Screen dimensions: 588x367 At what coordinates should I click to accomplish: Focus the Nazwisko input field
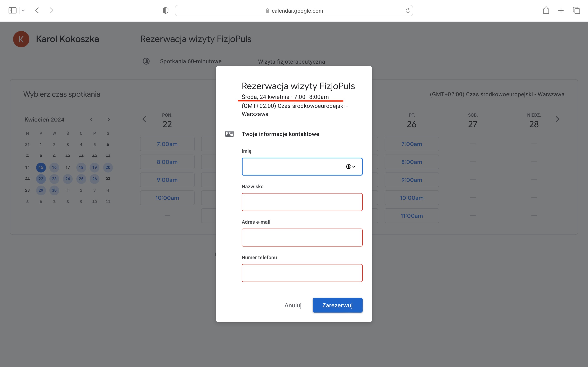[x=302, y=202]
